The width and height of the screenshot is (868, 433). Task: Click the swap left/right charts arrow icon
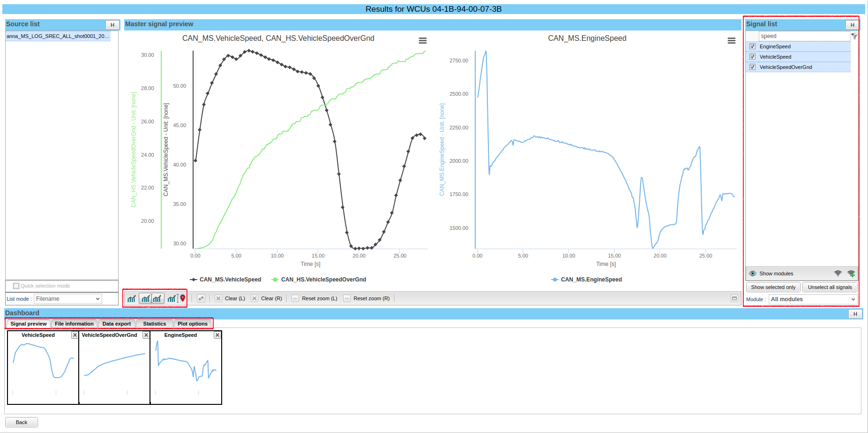point(201,298)
